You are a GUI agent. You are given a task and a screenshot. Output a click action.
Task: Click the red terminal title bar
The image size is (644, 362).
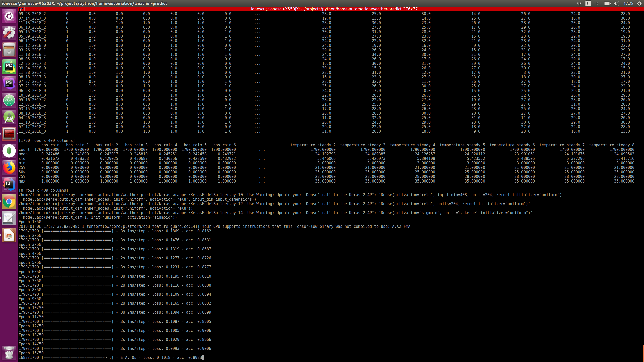(x=334, y=9)
